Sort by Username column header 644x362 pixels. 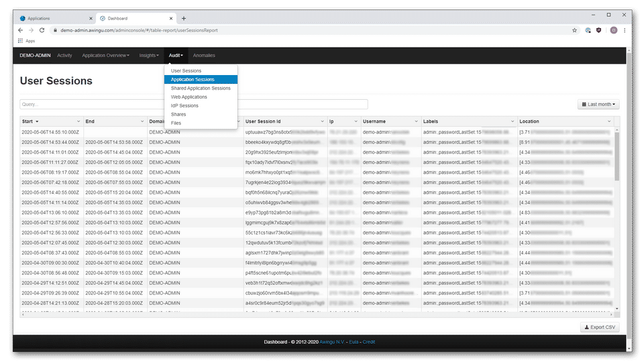pos(374,121)
